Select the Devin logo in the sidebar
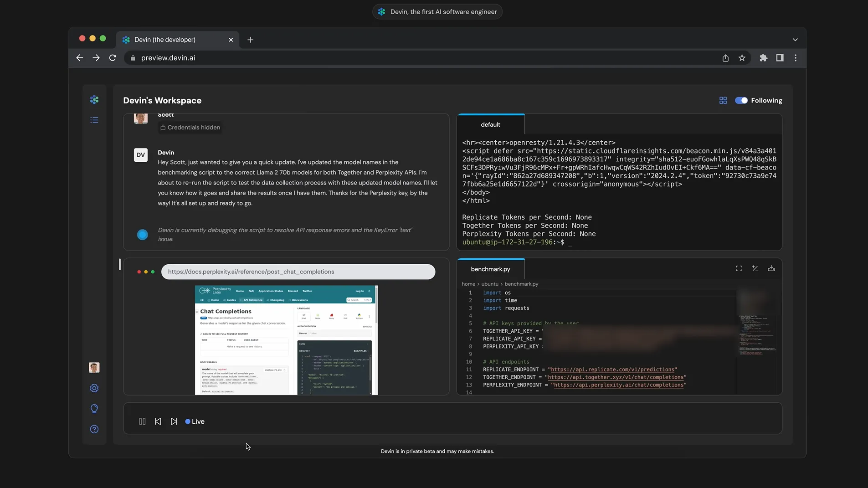The image size is (868, 488). (x=94, y=99)
